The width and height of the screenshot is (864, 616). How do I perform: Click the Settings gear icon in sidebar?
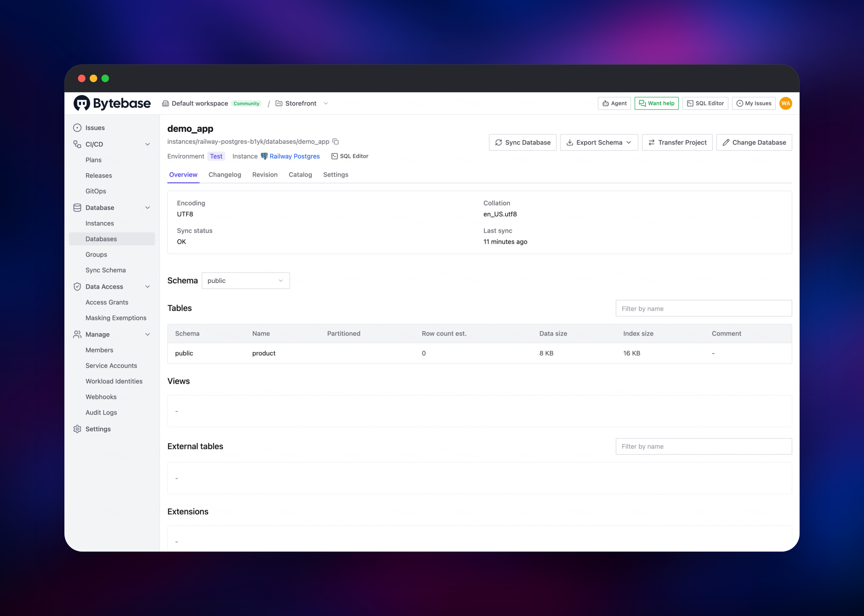coord(77,429)
